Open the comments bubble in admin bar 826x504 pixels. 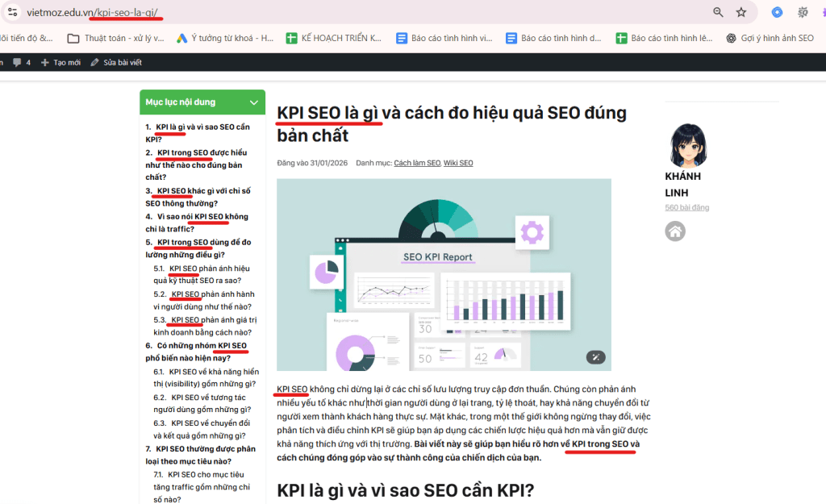tap(20, 62)
